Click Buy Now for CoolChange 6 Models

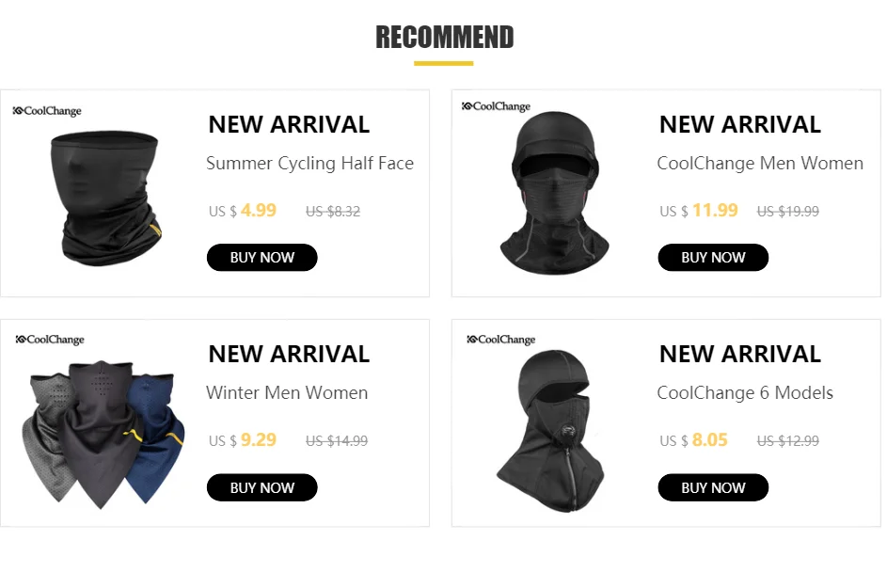(713, 487)
